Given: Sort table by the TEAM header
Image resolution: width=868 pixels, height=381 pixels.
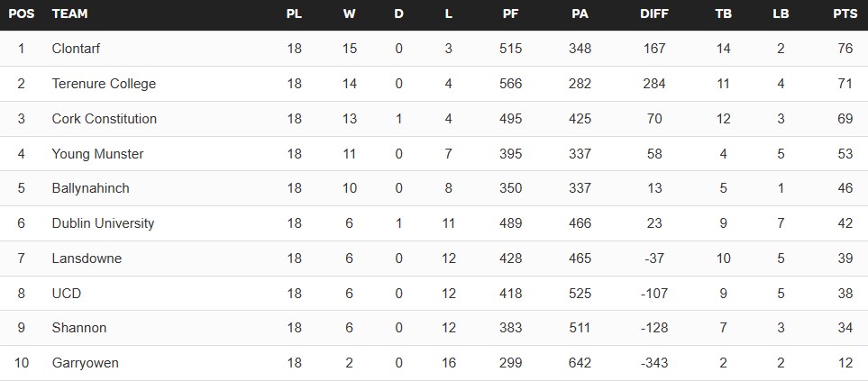Looking at the screenshot, I should [70, 14].
